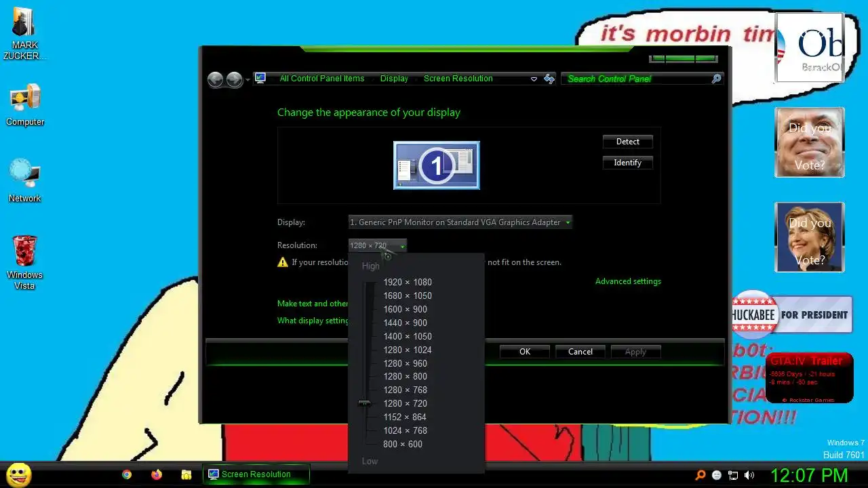Choose 1280 × 800 resolution
The height and width of the screenshot is (488, 868).
[x=406, y=376]
